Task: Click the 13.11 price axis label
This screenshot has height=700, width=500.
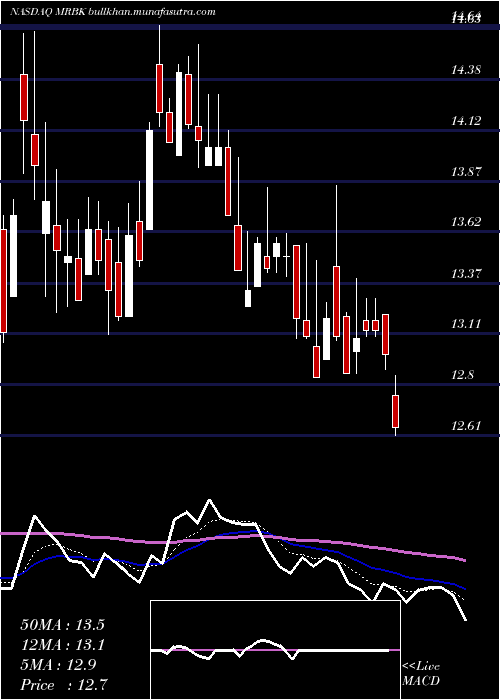Action: pyautogui.click(x=466, y=323)
